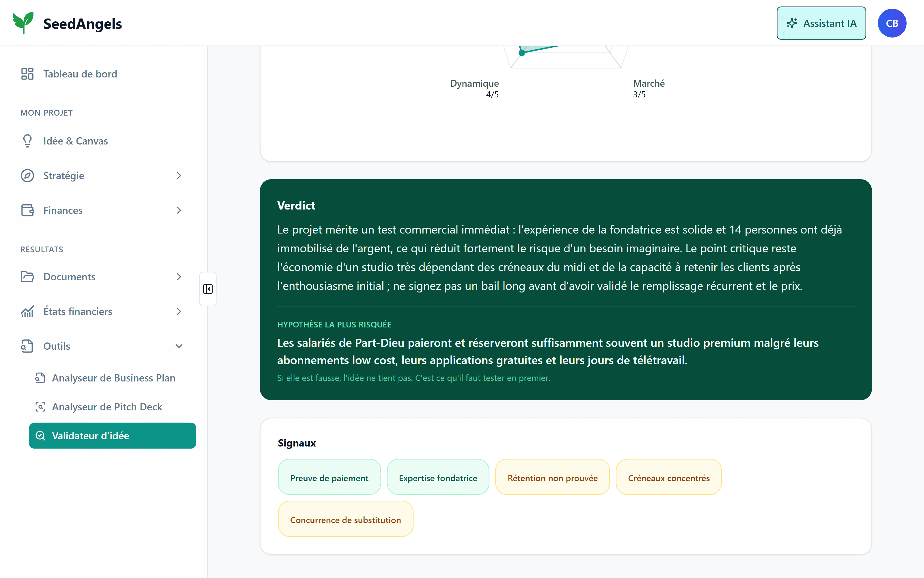Viewport: 924px width, 578px height.
Task: Expand the Documents chevron
Action: [x=179, y=277]
